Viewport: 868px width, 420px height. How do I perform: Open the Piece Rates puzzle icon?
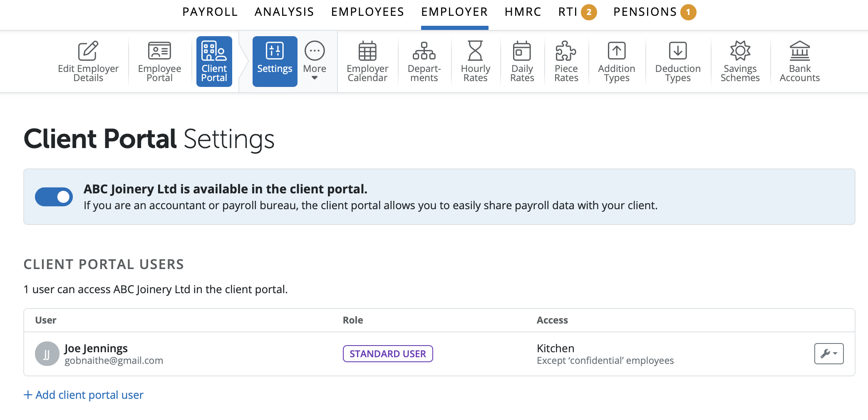[566, 52]
